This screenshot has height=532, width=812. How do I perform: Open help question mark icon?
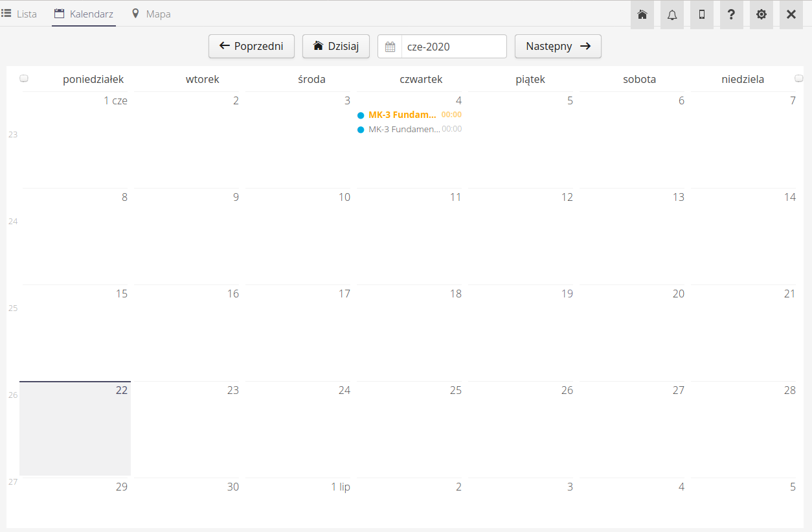pyautogui.click(x=731, y=14)
